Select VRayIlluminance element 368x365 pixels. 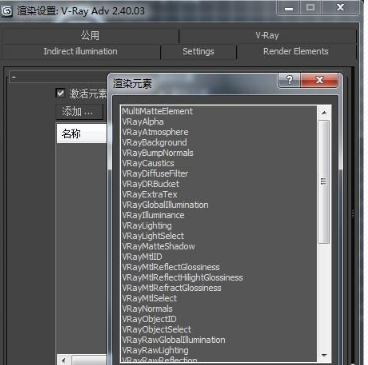(x=219, y=215)
